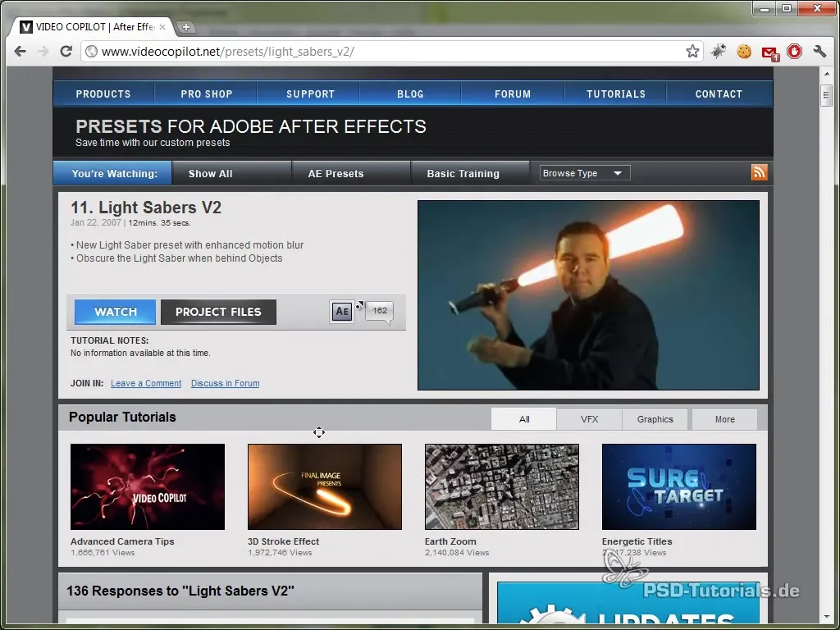Click the blue WATCH button
The height and width of the screenshot is (630, 840).
click(x=115, y=312)
